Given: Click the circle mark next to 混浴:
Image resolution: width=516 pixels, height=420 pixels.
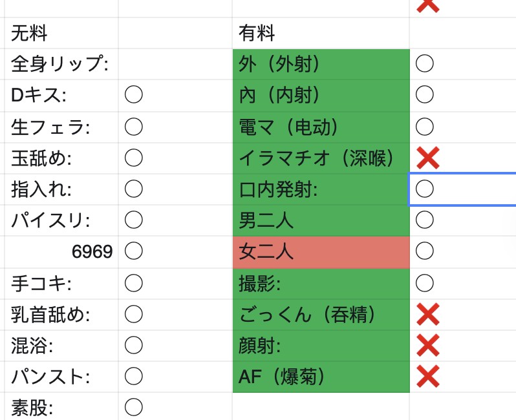Looking at the screenshot, I should pyautogui.click(x=134, y=345).
